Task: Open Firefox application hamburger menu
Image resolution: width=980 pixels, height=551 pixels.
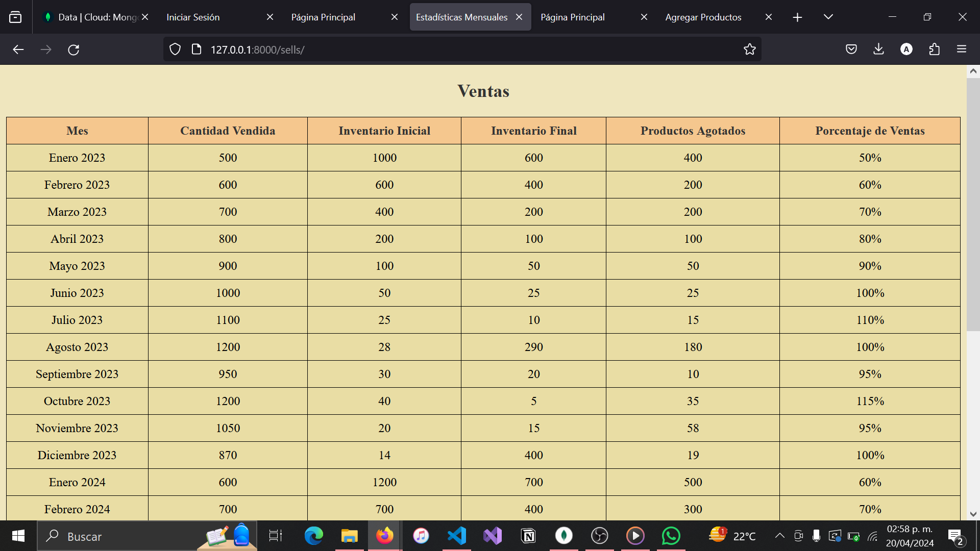Action: pyautogui.click(x=962, y=49)
